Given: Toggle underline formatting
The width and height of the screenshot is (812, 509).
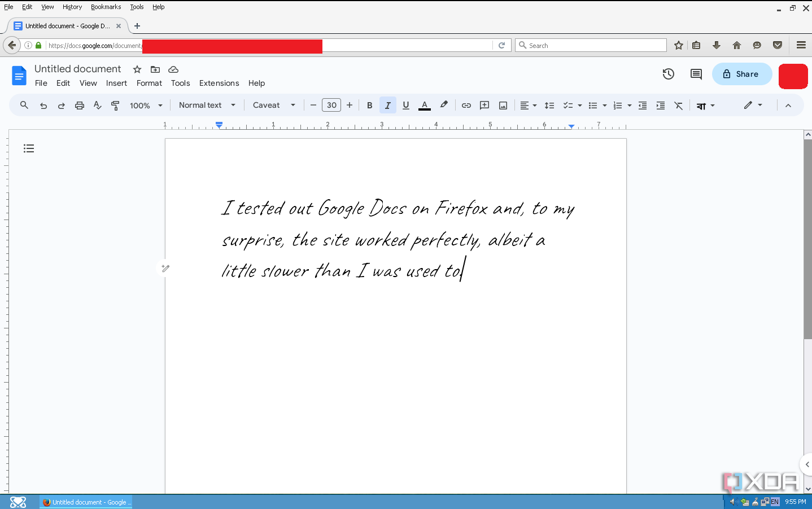Looking at the screenshot, I should click(406, 106).
